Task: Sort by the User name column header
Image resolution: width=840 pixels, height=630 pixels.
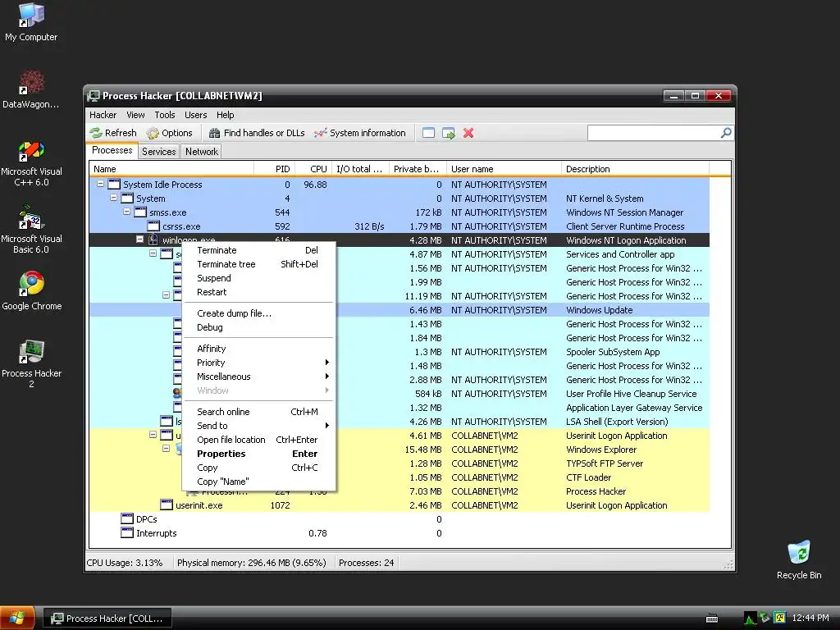Action: 504,169
